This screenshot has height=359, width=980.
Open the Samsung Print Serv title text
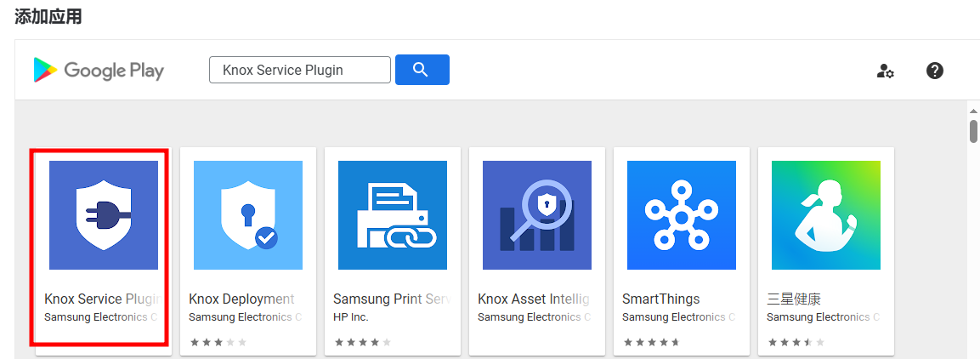[392, 299]
